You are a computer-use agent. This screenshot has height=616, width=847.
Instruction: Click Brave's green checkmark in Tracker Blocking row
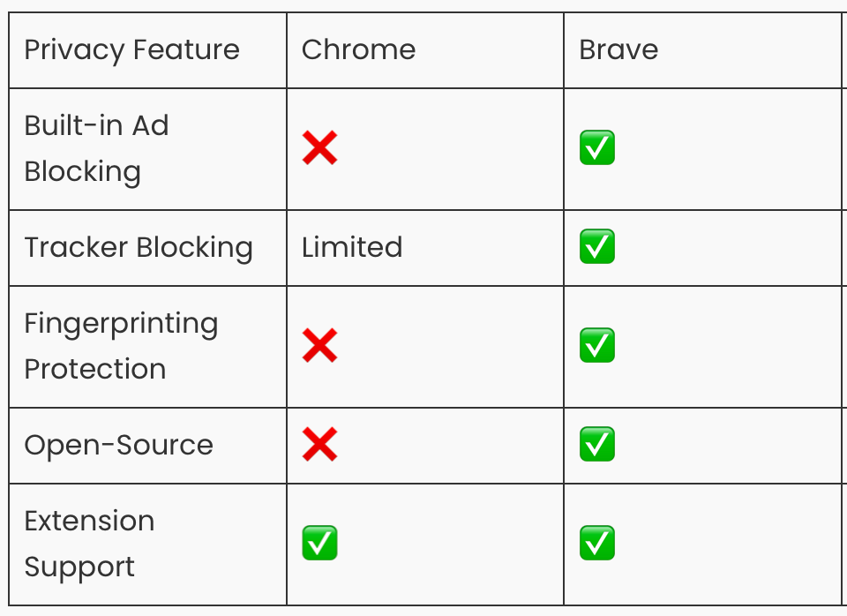[597, 246]
